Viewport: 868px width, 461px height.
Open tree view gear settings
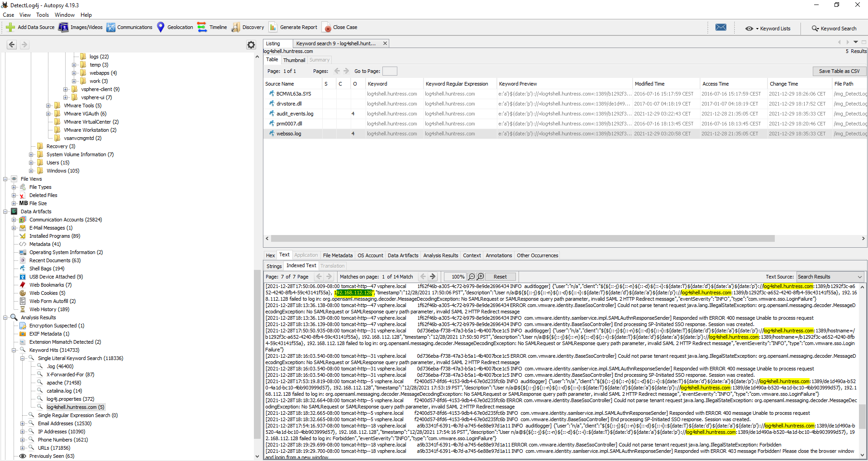251,45
